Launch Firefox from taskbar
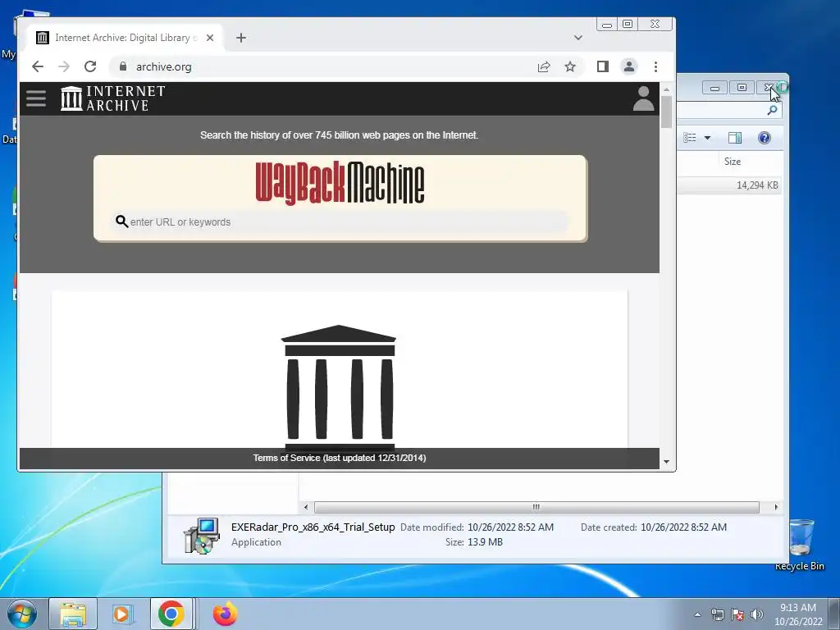840x630 pixels. pos(225,614)
